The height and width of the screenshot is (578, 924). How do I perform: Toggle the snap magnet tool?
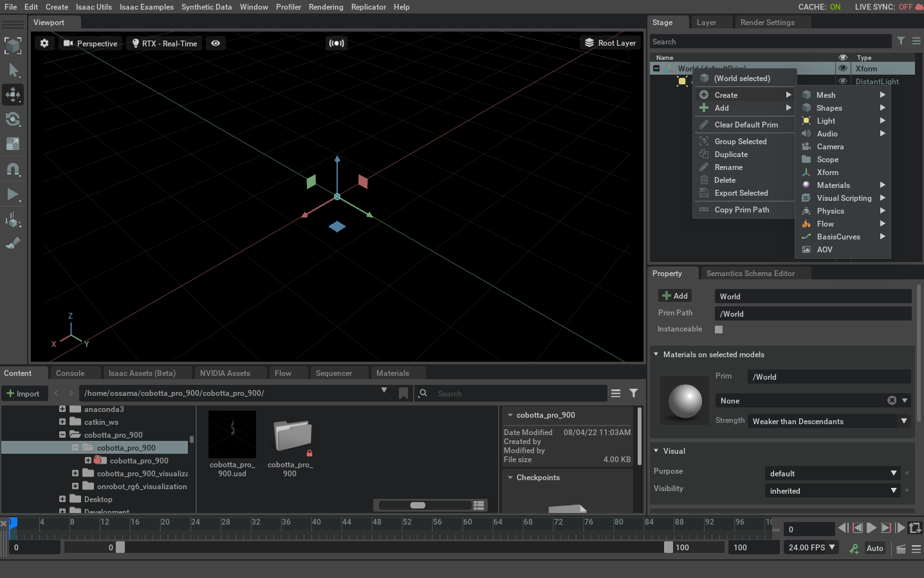pyautogui.click(x=13, y=169)
